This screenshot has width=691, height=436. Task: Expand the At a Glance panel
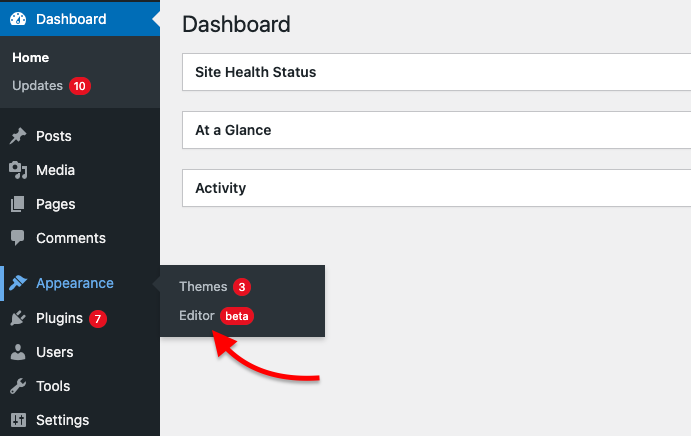436,130
